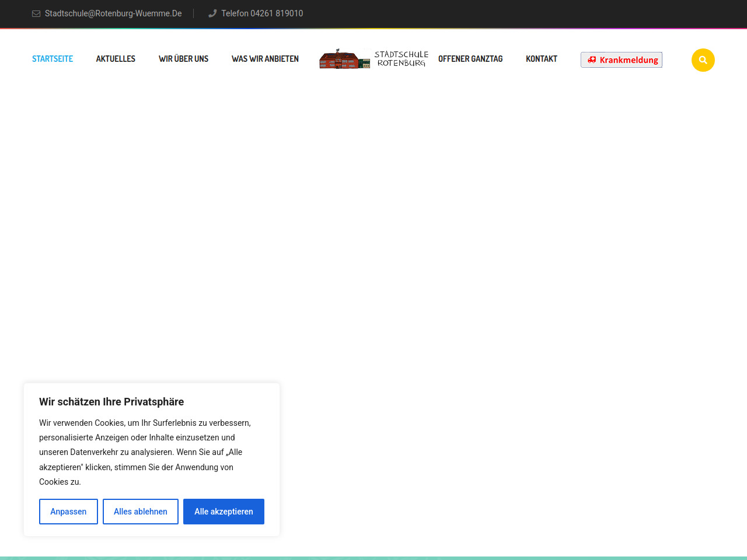
Task: Open search with the yellow magnifier icon
Action: (703, 60)
